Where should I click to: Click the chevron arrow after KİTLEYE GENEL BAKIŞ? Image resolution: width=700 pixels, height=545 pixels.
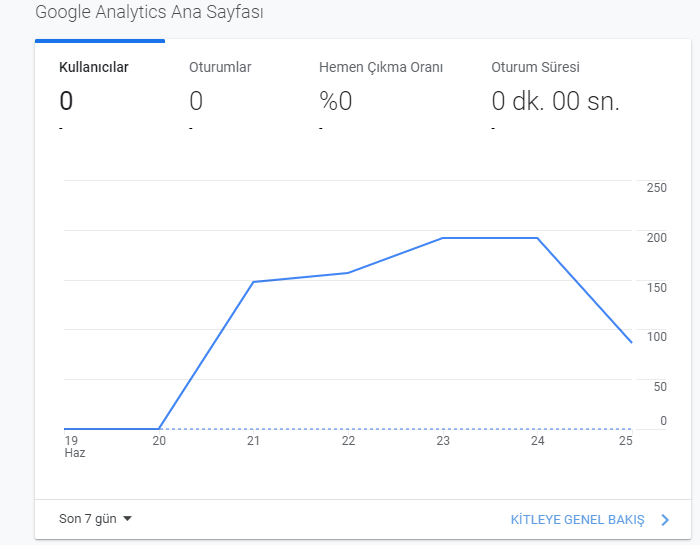pos(665,520)
